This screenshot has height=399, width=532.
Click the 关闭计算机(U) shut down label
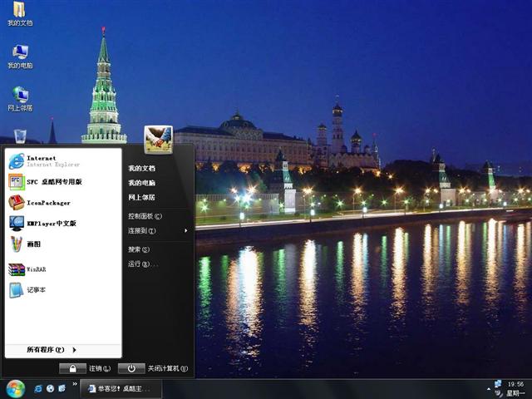(168, 368)
